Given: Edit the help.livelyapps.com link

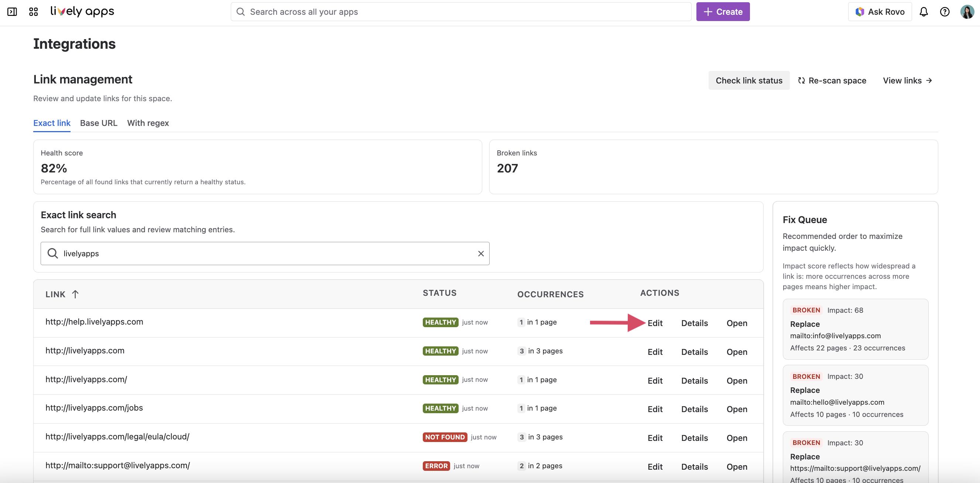Looking at the screenshot, I should [x=655, y=322].
